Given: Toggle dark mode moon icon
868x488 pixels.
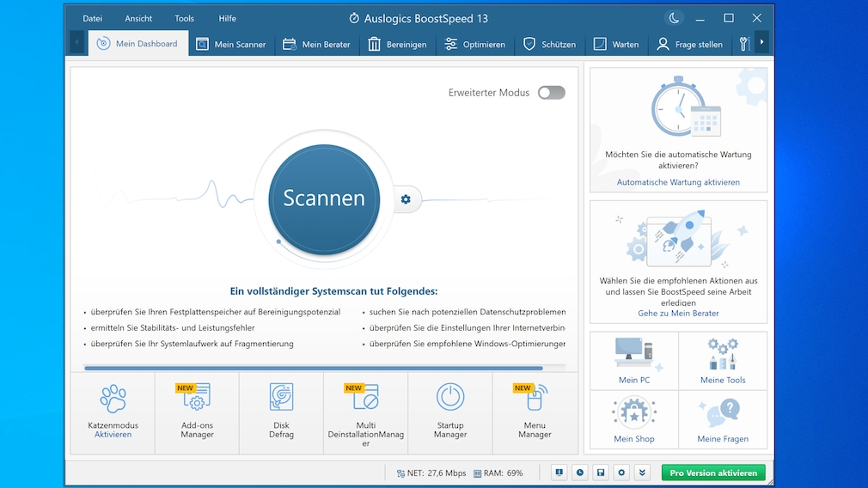Looking at the screenshot, I should point(675,18).
